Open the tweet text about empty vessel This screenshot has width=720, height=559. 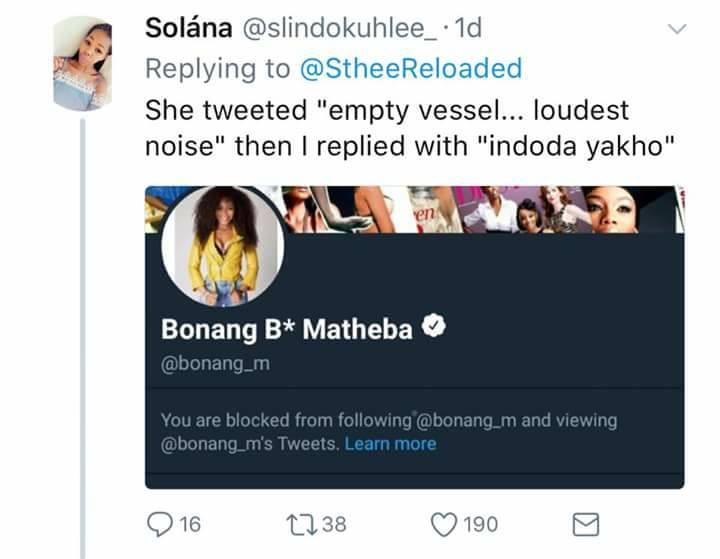[x=410, y=128]
